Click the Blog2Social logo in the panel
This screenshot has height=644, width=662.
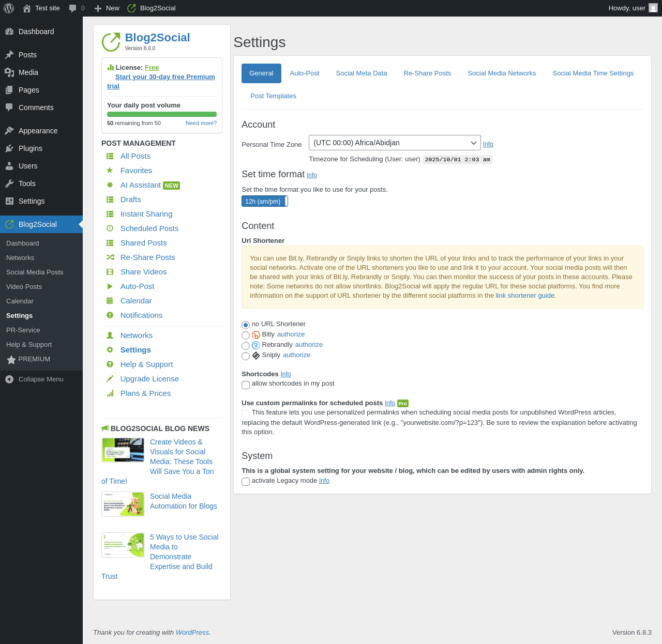click(111, 42)
